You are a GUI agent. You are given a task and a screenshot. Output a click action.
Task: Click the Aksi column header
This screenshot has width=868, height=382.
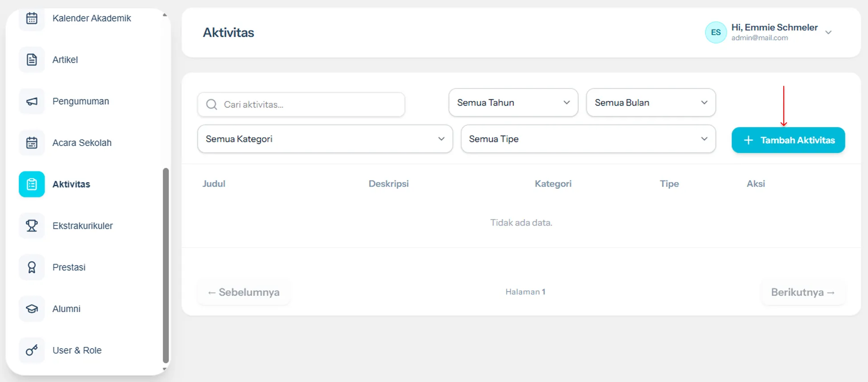click(756, 184)
